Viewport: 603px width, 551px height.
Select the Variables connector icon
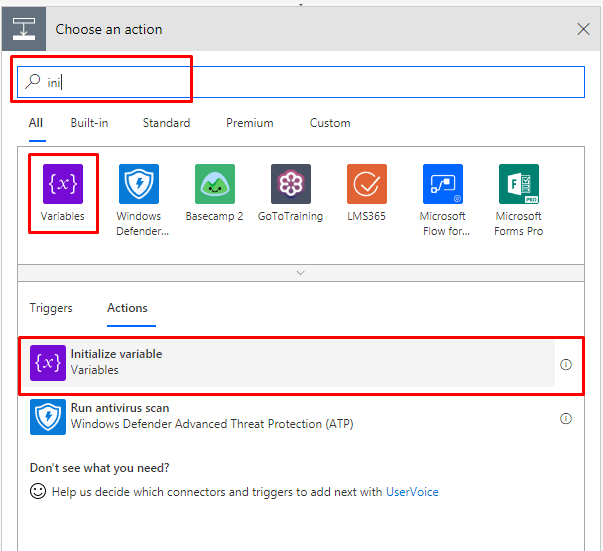point(63,184)
